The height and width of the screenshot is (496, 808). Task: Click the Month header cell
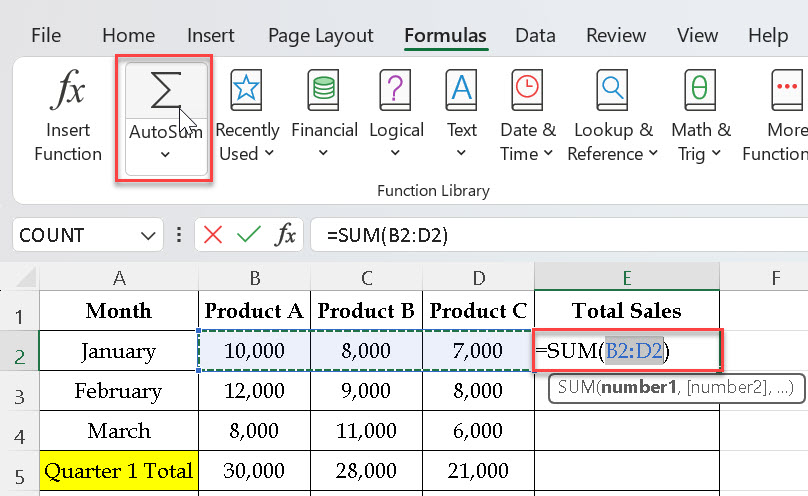point(119,311)
